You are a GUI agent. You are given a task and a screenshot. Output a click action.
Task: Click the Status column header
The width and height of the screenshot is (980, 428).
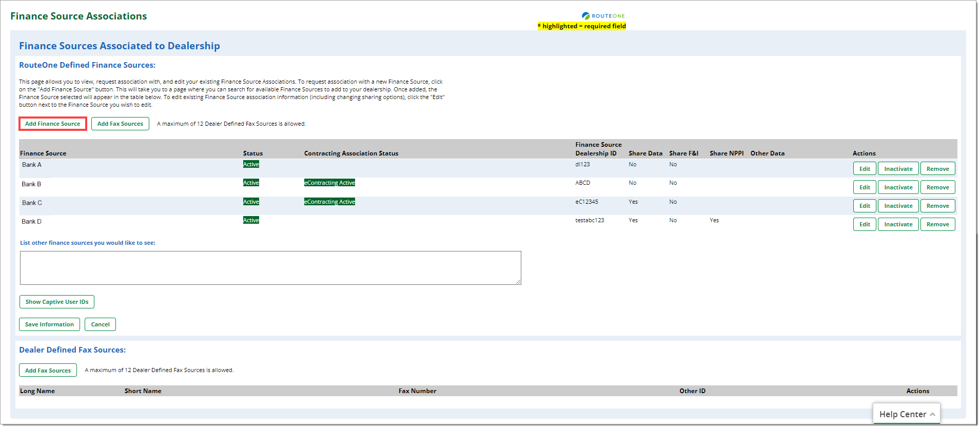click(x=253, y=153)
